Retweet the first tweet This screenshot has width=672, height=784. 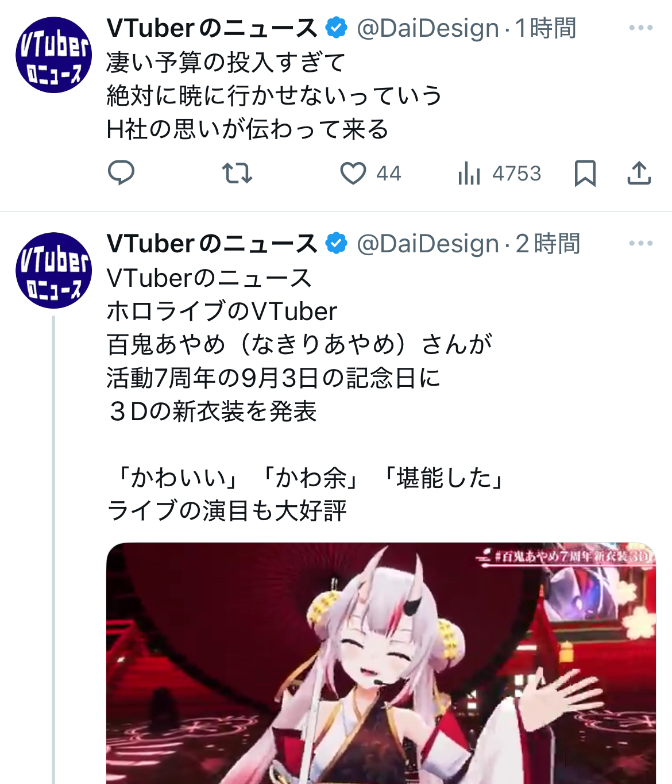[237, 173]
